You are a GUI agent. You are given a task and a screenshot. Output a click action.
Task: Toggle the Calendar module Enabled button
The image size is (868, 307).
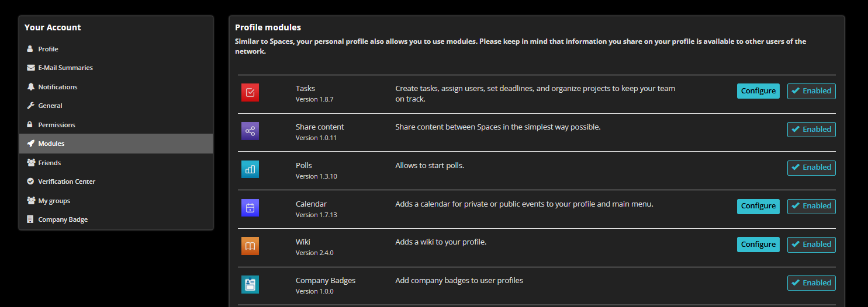point(811,206)
